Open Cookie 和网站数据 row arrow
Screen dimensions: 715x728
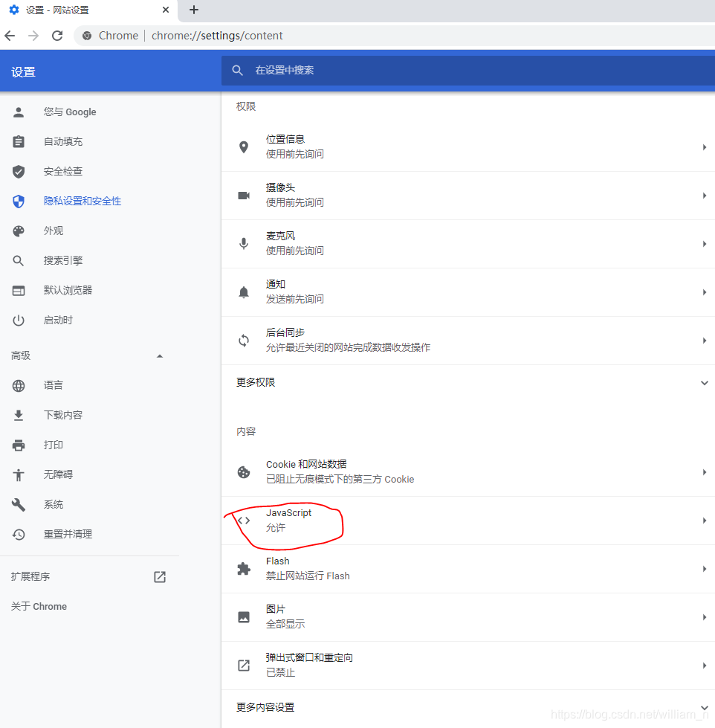pyautogui.click(x=705, y=472)
